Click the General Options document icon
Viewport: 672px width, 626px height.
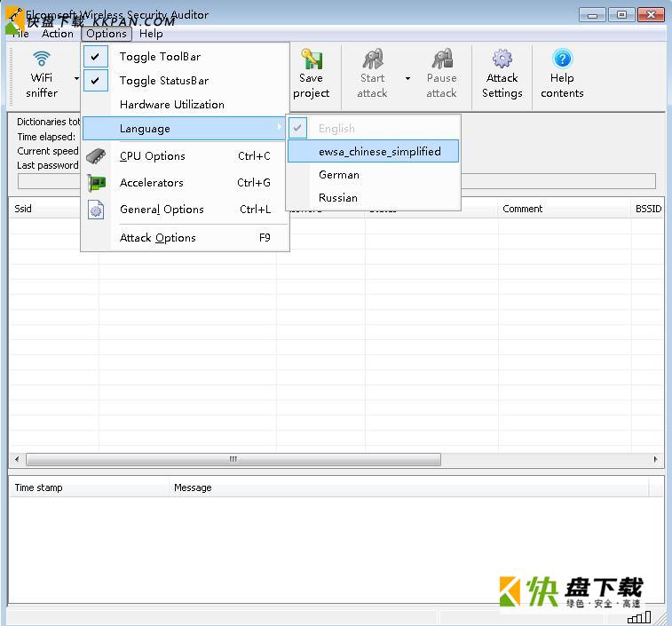click(96, 210)
